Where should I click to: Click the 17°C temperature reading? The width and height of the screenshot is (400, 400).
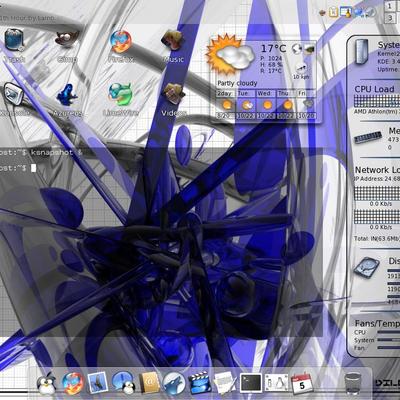click(x=273, y=49)
